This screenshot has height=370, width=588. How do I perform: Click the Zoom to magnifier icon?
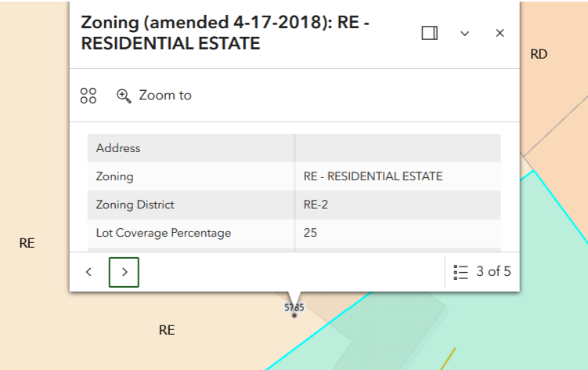124,96
